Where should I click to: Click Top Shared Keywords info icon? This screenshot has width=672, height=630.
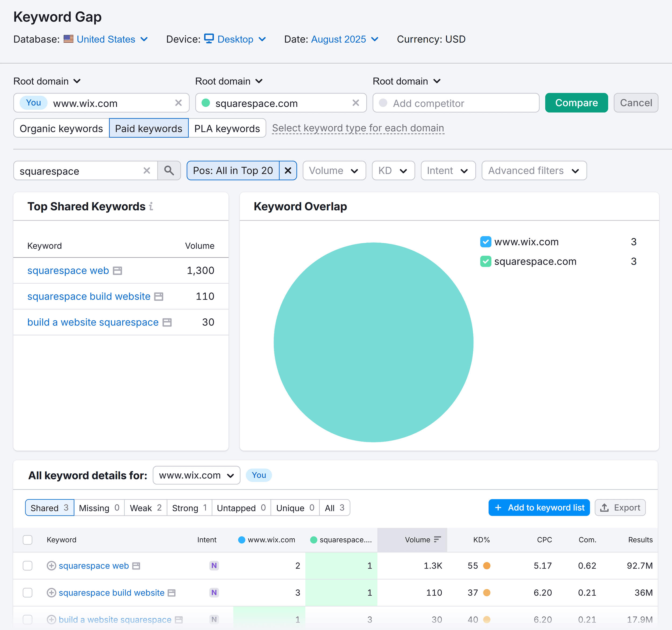click(x=151, y=206)
